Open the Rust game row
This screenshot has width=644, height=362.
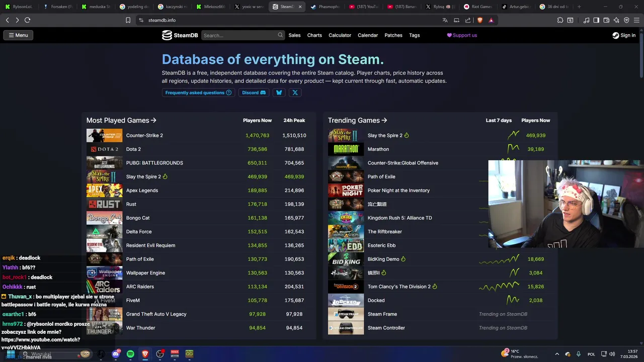tap(131, 204)
